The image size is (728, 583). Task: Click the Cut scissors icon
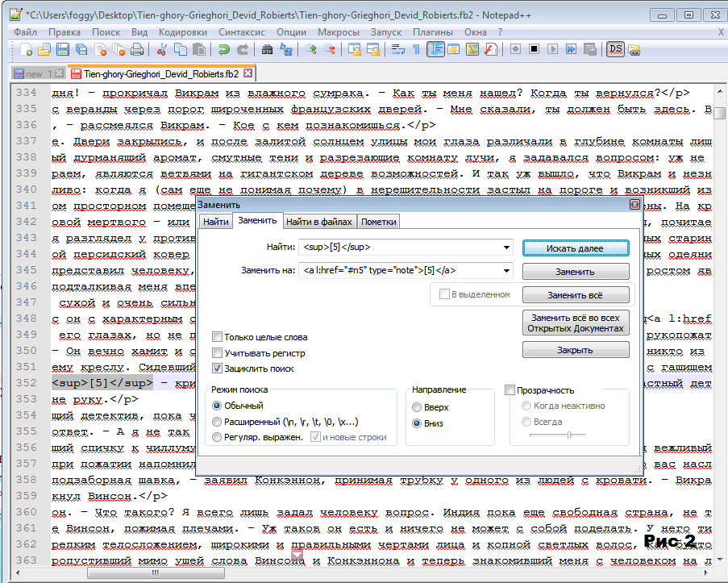click(x=161, y=50)
